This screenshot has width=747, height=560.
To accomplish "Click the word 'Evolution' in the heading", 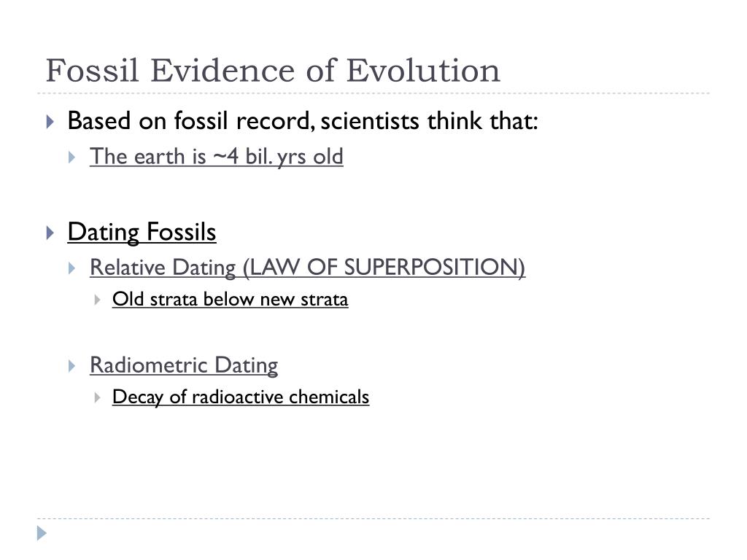I will (423, 71).
